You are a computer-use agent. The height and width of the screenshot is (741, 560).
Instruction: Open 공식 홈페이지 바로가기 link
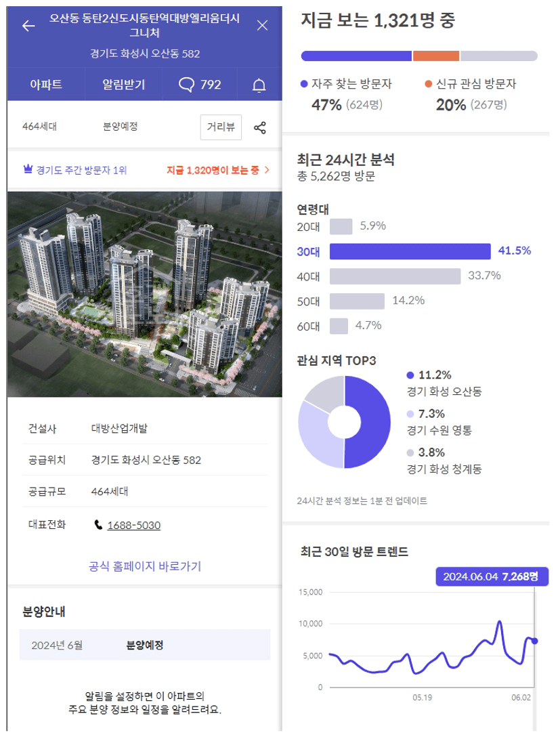(x=145, y=566)
